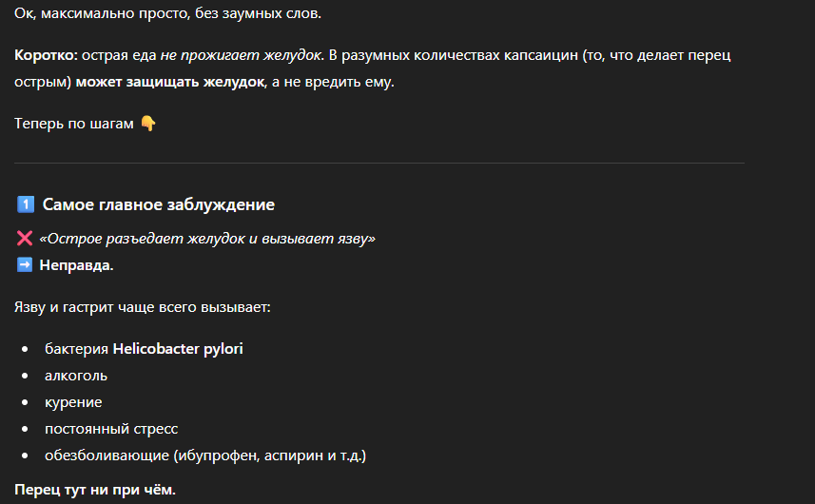This screenshot has height=504, width=815.
Task: Click the bold text "Helicobacter pylori"
Action: 178,349
